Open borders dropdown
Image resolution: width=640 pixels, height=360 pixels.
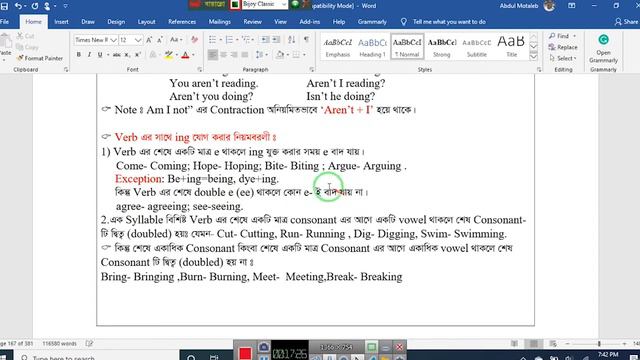(304, 55)
